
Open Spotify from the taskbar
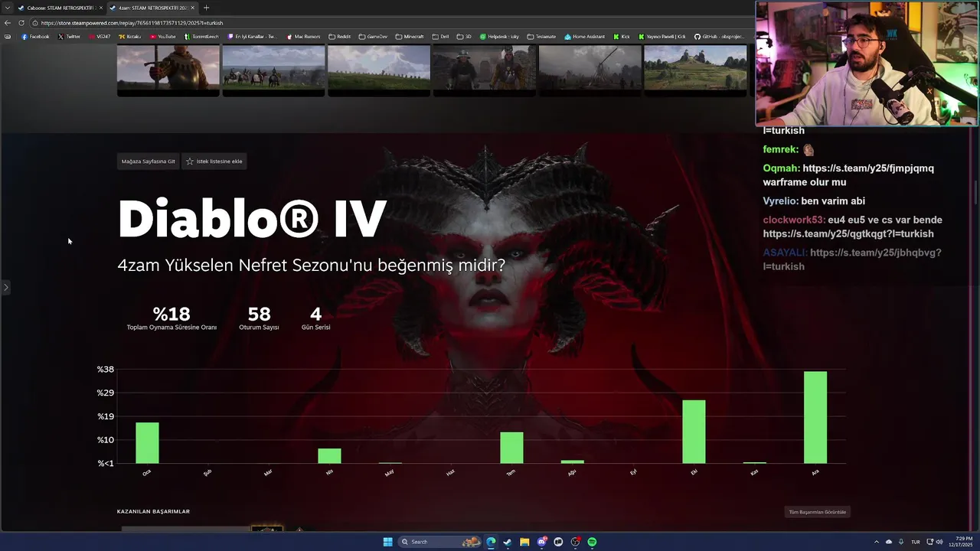click(x=592, y=542)
